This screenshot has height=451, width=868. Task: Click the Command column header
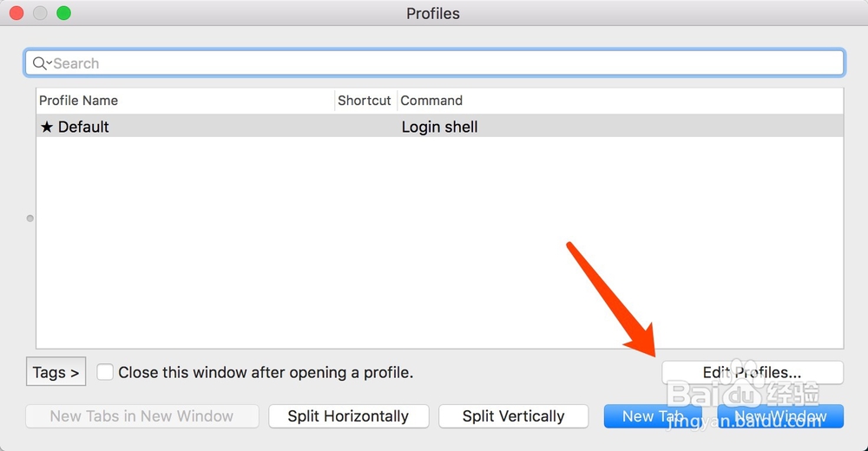pyautogui.click(x=431, y=101)
